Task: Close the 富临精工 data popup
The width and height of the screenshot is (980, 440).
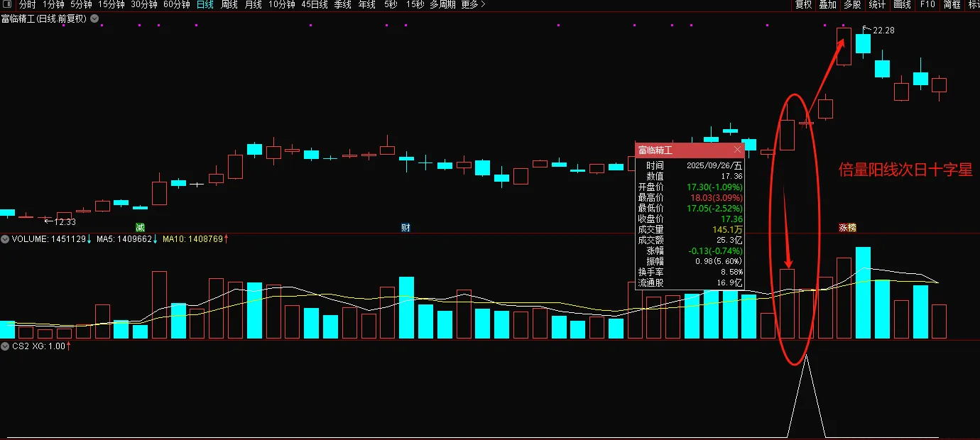Action: 737,150
